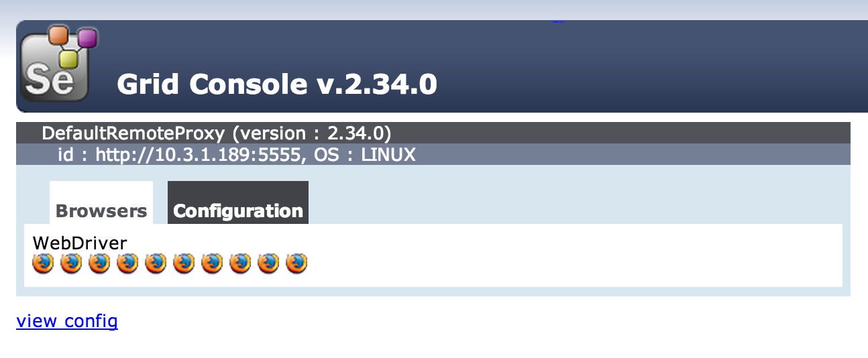
Task: Select the ninth Firefox browser icon
Action: (x=268, y=263)
